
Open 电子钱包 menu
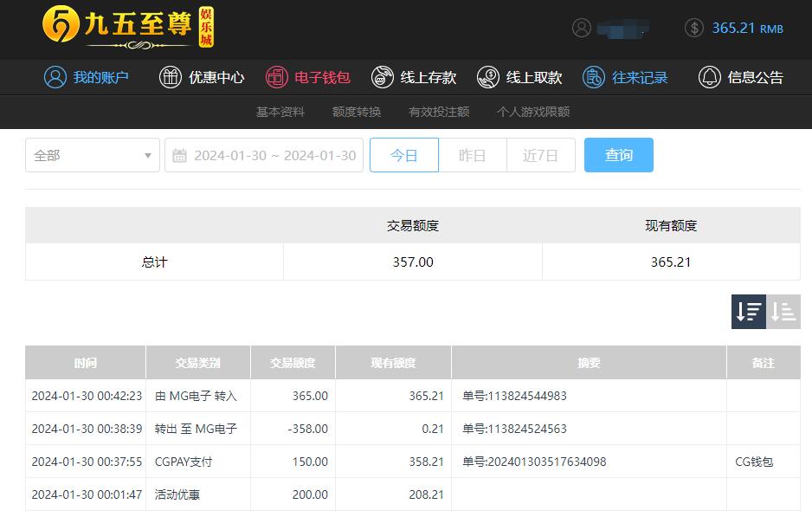click(x=307, y=77)
